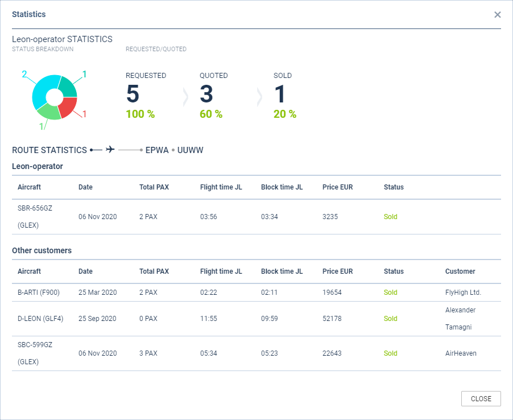The image size is (513, 420).
Task: Click the CLOSE button at the bottom
Action: [x=481, y=398]
